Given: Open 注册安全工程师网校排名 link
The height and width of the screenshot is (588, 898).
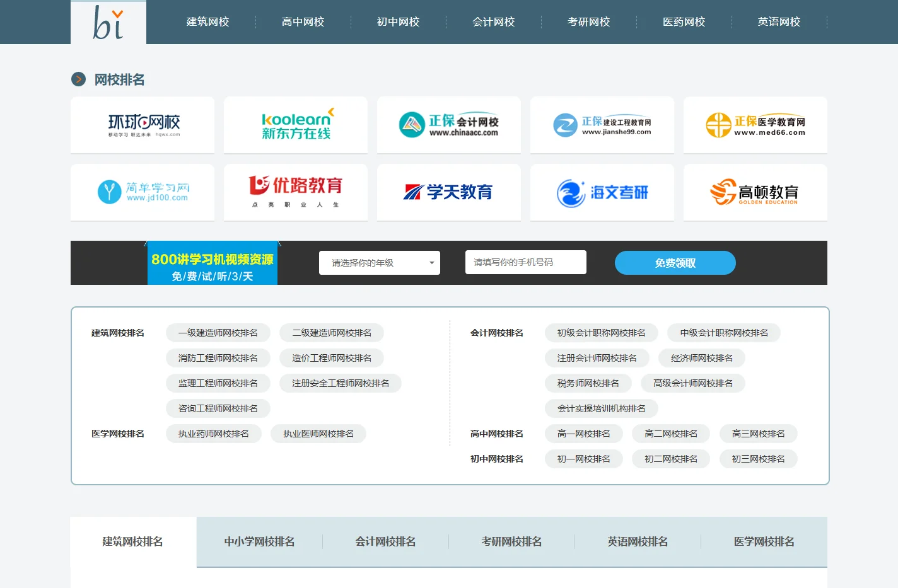Looking at the screenshot, I should (341, 383).
